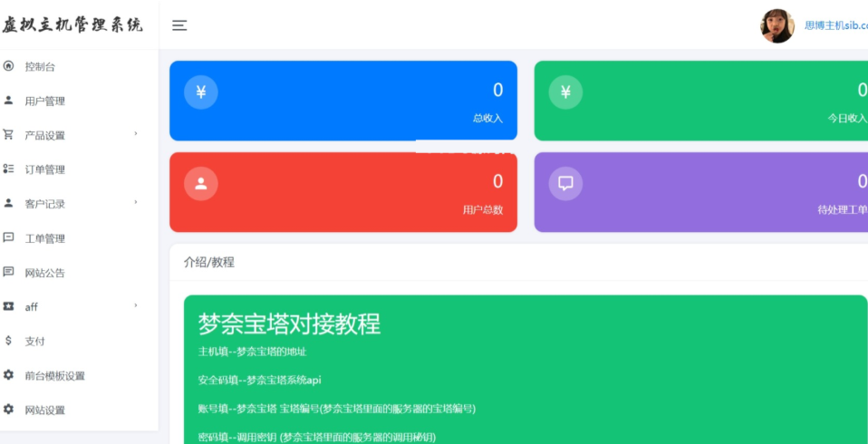This screenshot has width=868, height=444.
Task: Click the chat icon on 待处理工单 card
Action: click(565, 184)
